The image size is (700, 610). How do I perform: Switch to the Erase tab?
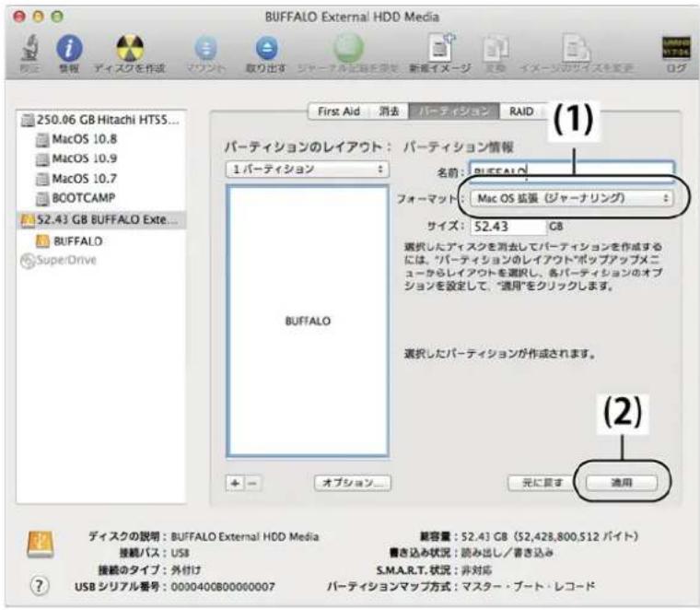click(x=389, y=111)
